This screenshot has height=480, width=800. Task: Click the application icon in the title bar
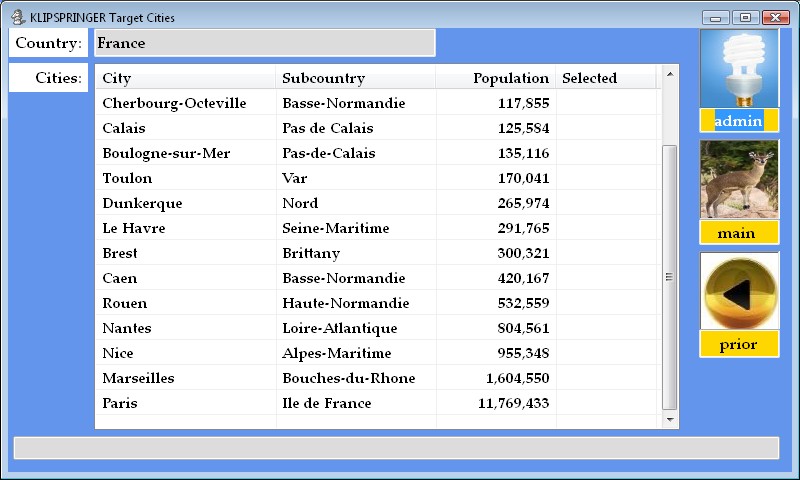tap(17, 17)
